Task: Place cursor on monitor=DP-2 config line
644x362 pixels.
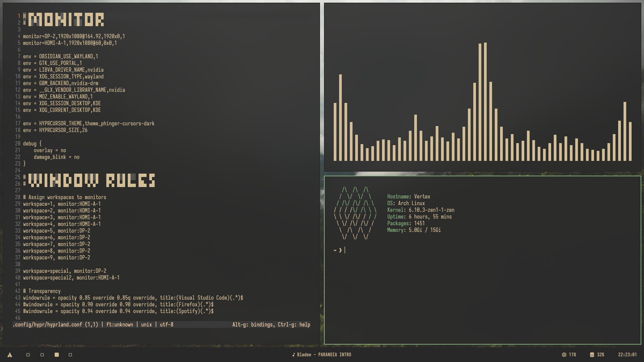Action: pos(74,36)
